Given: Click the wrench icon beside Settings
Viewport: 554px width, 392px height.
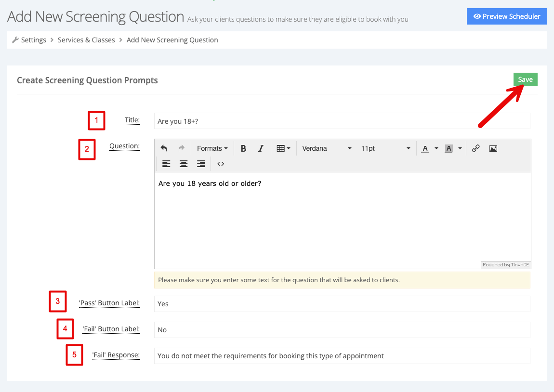Looking at the screenshot, I should 15,40.
